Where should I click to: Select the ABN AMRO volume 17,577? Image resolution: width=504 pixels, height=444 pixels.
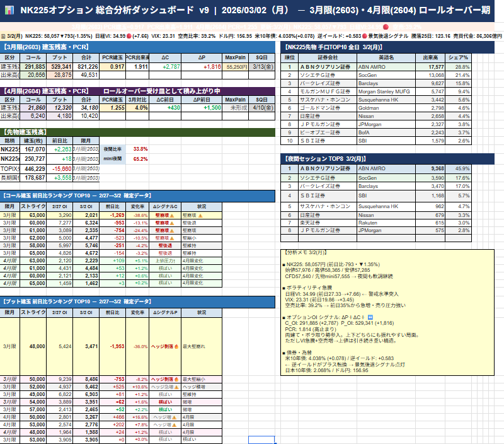pos(430,67)
